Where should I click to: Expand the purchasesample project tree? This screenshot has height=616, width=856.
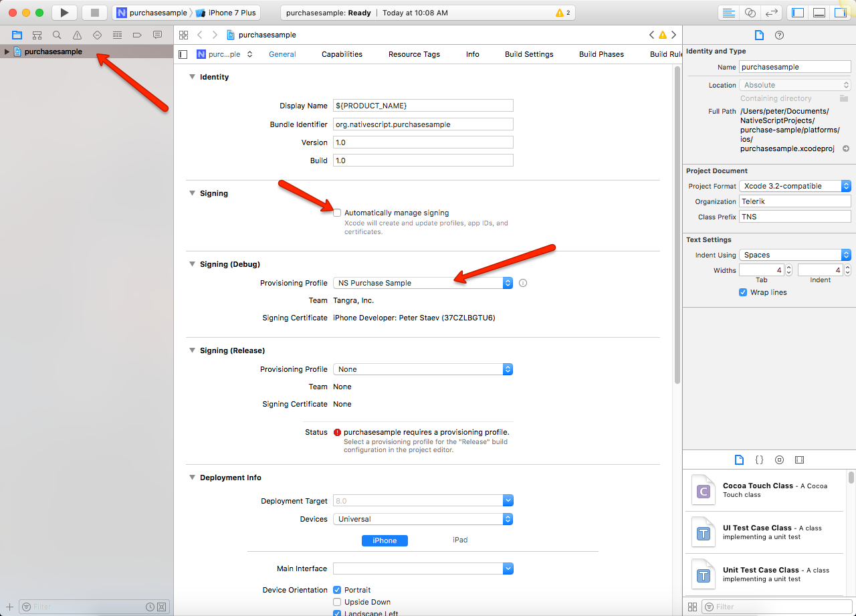[x=7, y=52]
